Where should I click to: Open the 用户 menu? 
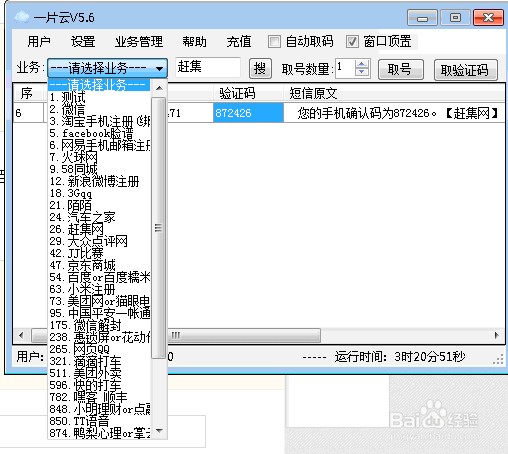(x=39, y=42)
